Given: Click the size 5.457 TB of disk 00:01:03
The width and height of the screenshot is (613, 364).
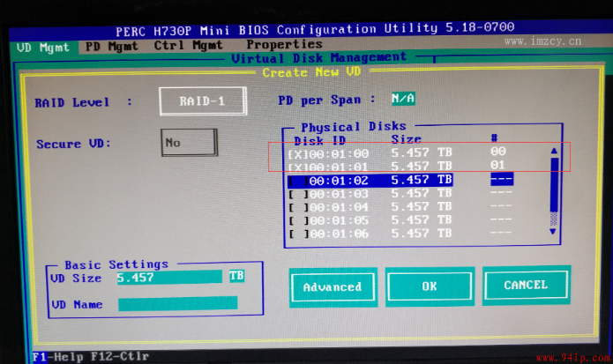Looking at the screenshot, I should coord(422,193).
